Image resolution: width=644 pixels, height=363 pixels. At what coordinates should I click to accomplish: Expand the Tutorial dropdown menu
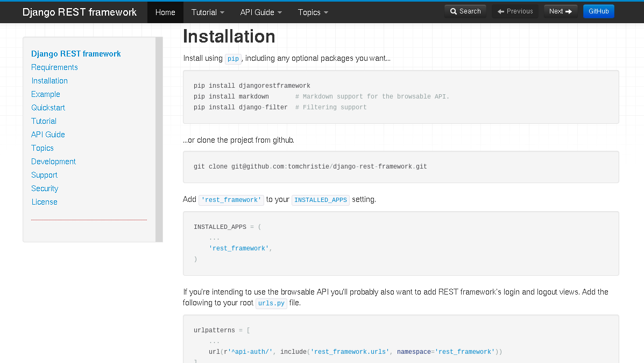point(208,12)
